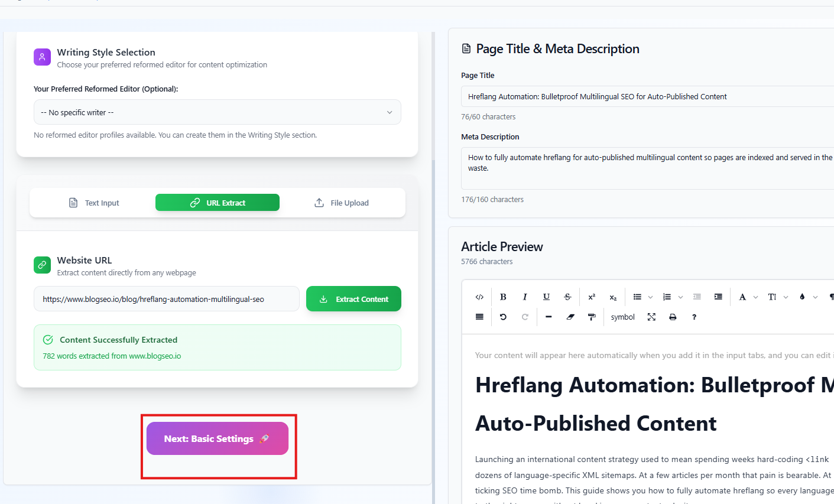Insert ordered numbered list
The width and height of the screenshot is (834, 504).
[667, 297]
